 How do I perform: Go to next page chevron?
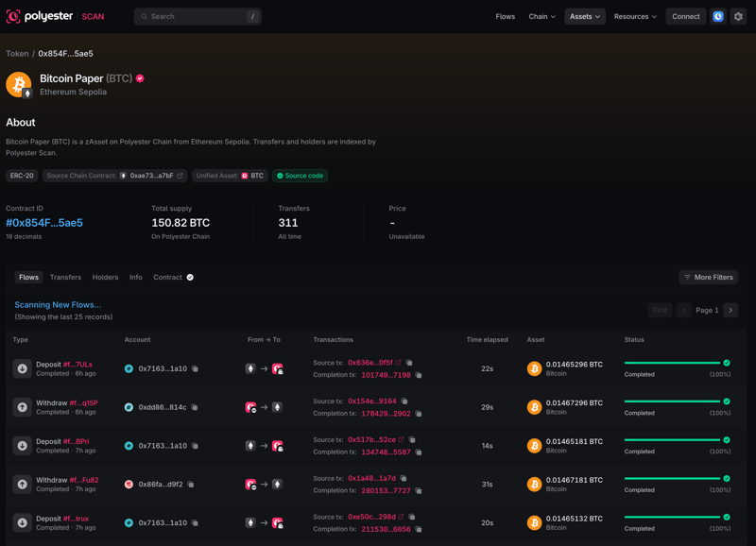click(730, 311)
